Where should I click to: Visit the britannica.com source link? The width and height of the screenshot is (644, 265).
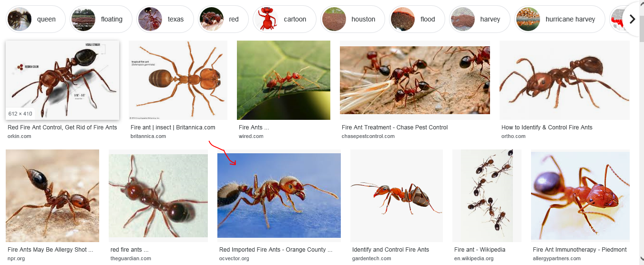point(148,136)
